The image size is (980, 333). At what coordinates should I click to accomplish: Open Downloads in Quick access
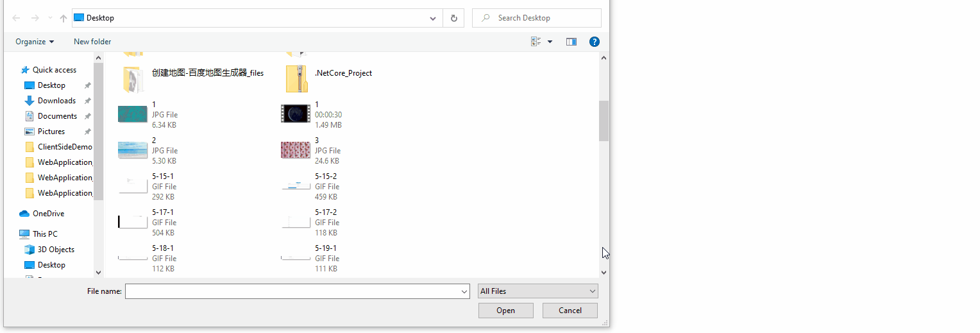(56, 101)
